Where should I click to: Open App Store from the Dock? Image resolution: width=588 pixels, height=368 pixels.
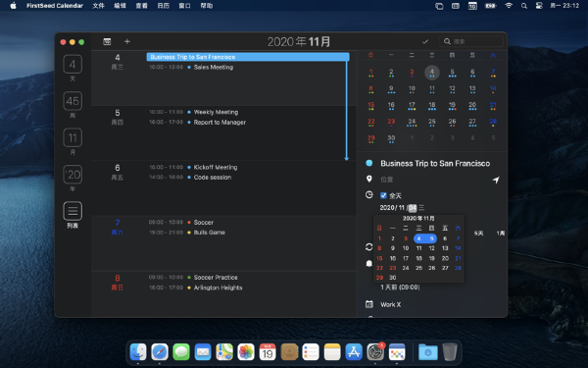pos(354,352)
